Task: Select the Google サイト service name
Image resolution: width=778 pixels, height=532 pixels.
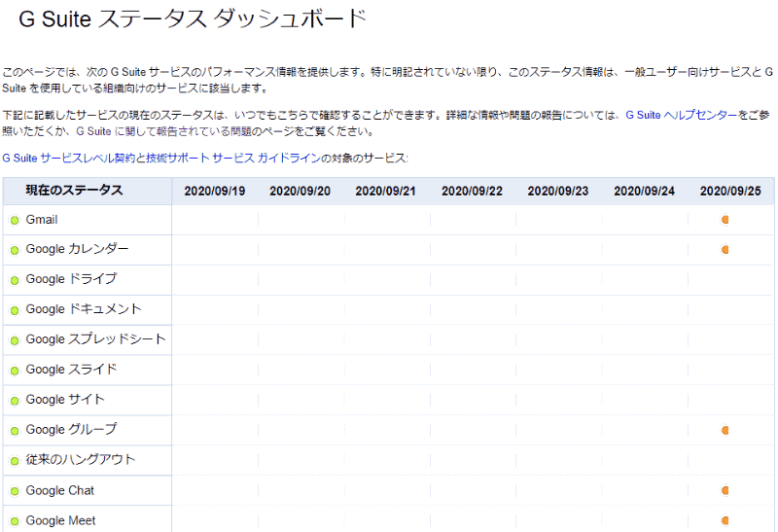Action: pyautogui.click(x=65, y=400)
